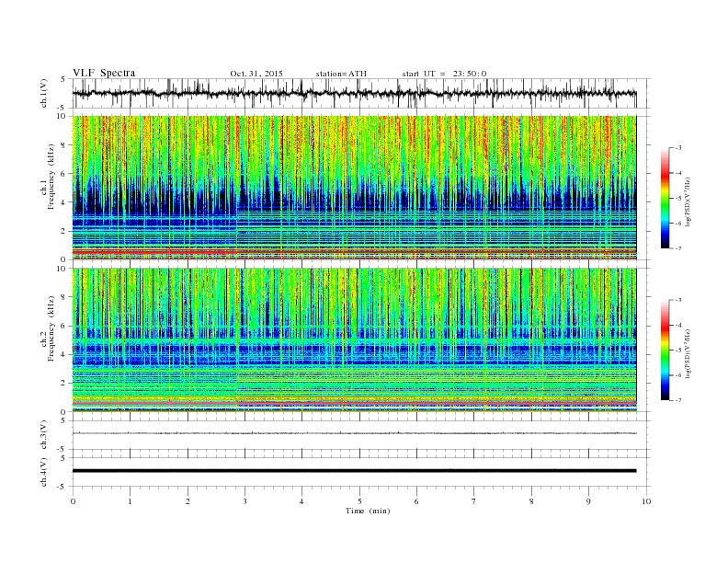728x563 pixels.
Task: Click the 'ch.4(V)' axis label
Action: point(44,472)
